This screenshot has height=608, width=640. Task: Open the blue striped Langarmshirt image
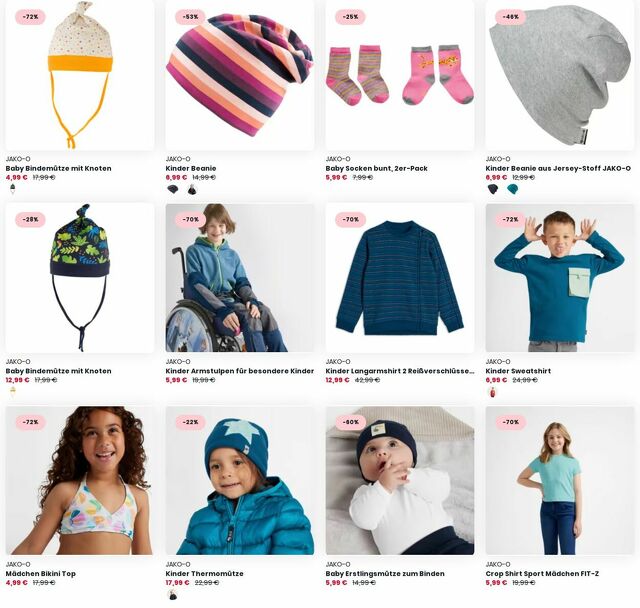(400, 278)
